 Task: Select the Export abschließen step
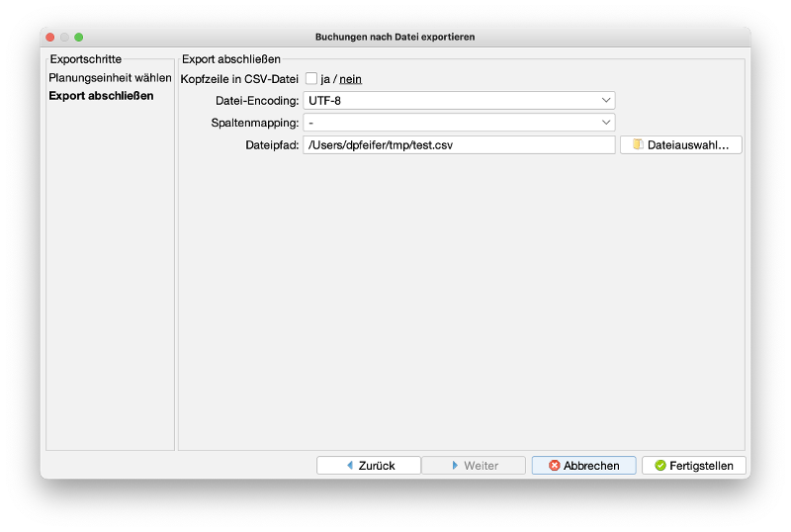click(101, 96)
